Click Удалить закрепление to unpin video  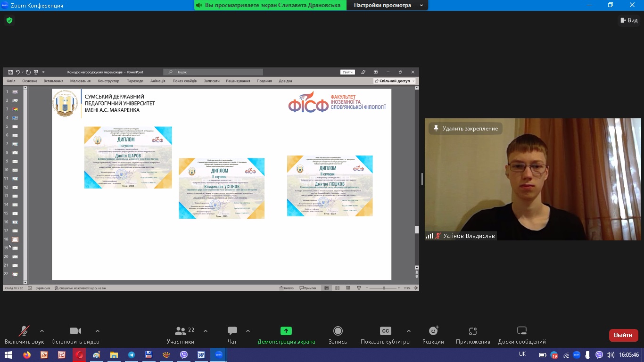[465, 128]
